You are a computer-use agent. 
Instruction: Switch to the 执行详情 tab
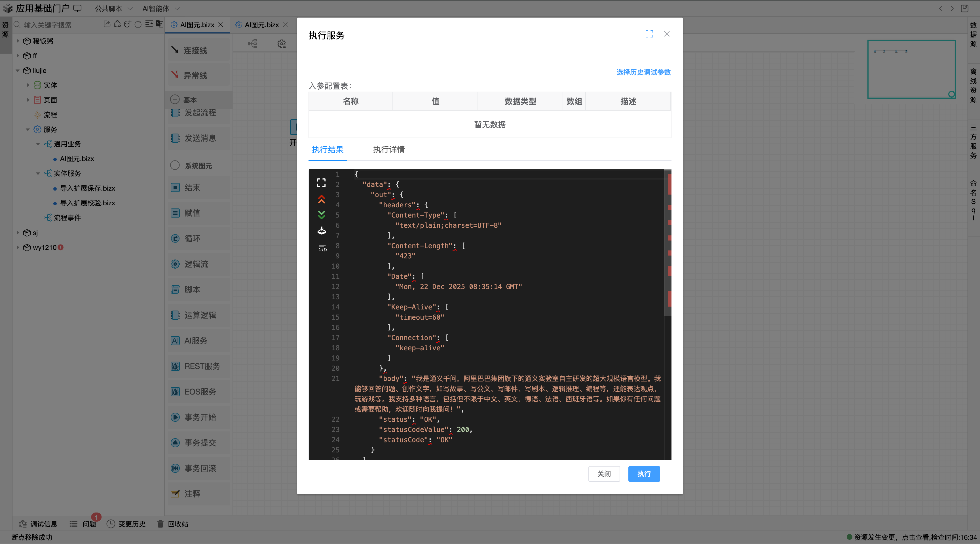click(389, 149)
